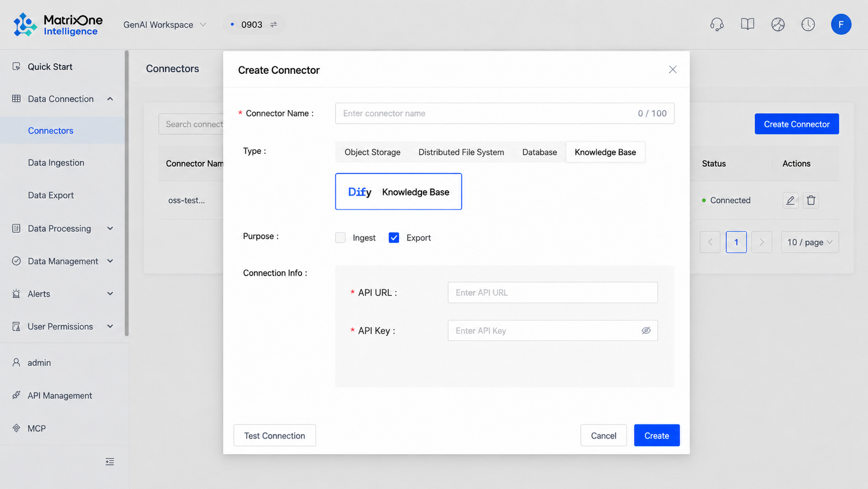Click the oss-test... connector name cell
Viewport: 868px width, 489px height.
pos(186,201)
